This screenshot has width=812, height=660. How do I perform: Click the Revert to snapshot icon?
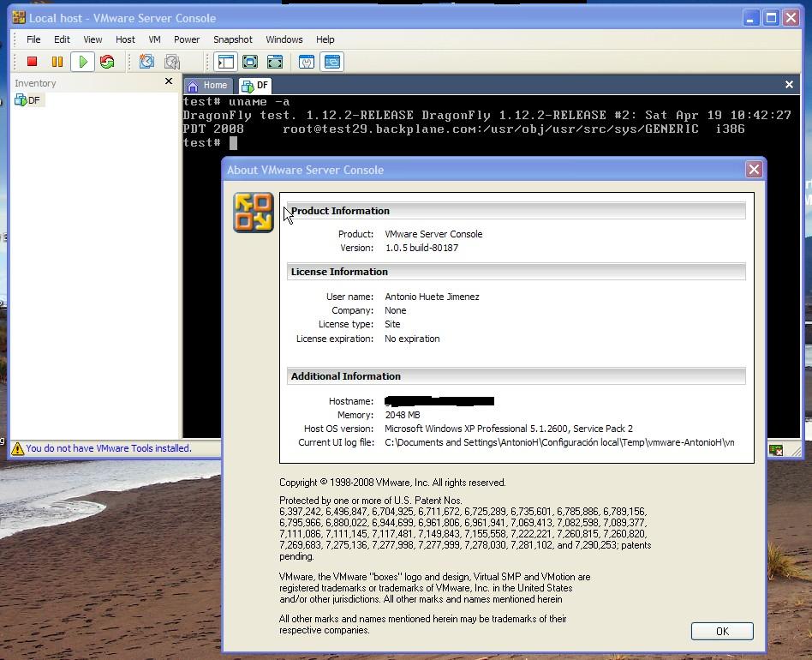coord(172,62)
